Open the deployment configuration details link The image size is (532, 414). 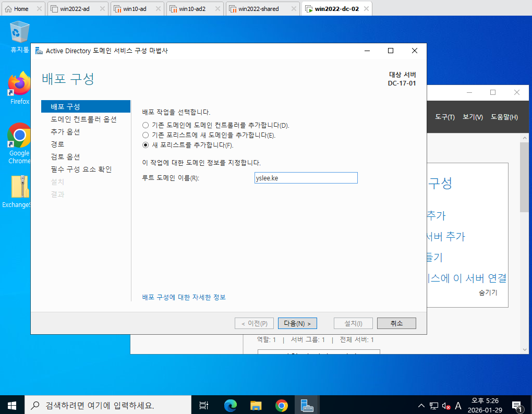[184, 297]
